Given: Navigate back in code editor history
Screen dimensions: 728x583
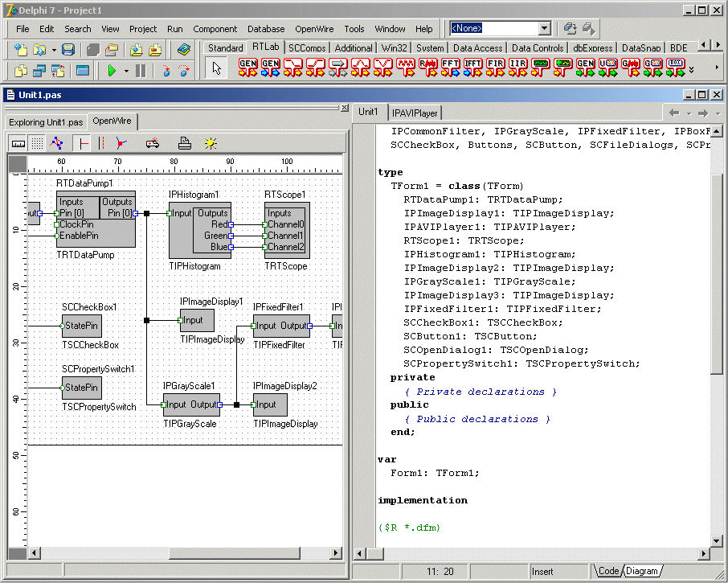Looking at the screenshot, I should [674, 113].
